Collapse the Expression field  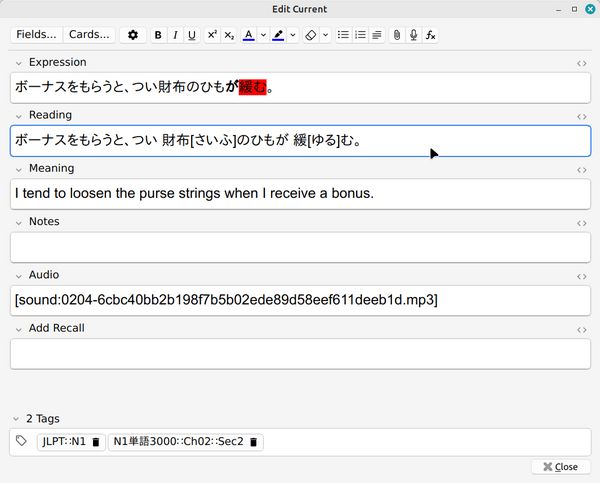[18, 63]
